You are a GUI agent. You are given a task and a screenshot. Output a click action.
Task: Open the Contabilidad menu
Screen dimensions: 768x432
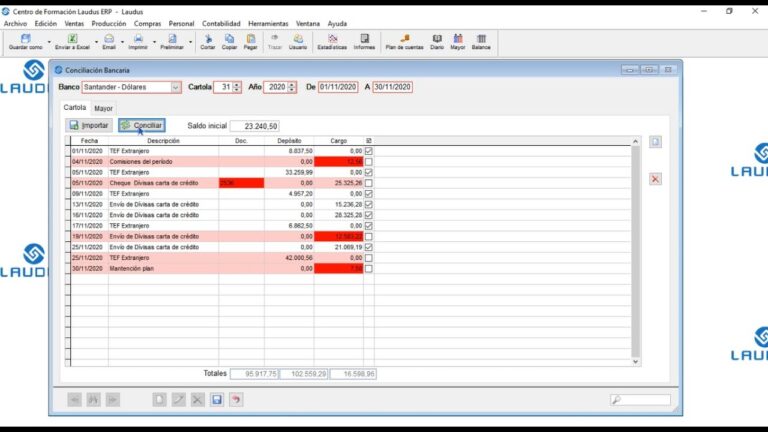(x=221, y=24)
